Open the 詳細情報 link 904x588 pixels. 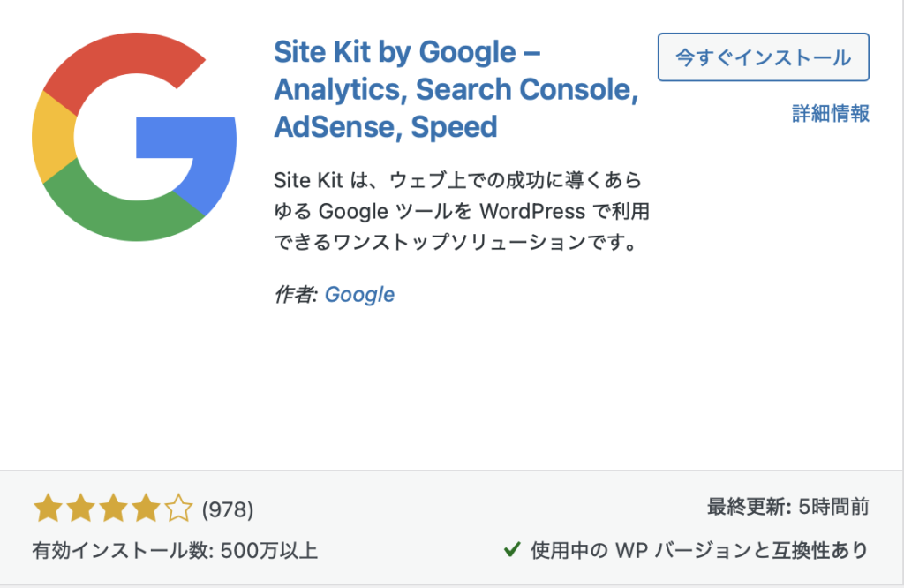coord(831,113)
